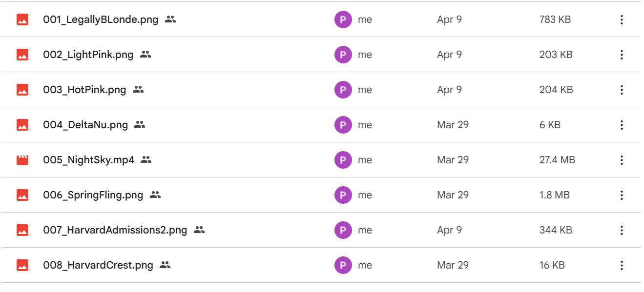Click the shared people icon beside 008_HarvardCrest.png

pos(165,265)
